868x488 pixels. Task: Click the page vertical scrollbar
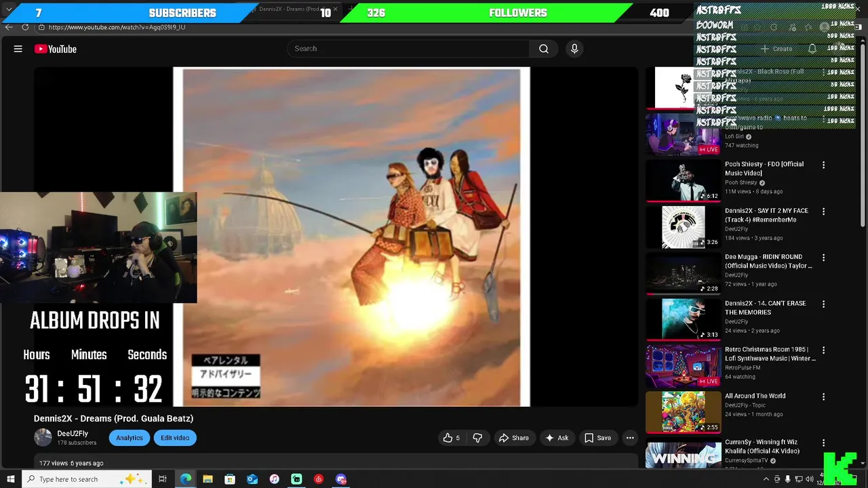tap(863, 136)
